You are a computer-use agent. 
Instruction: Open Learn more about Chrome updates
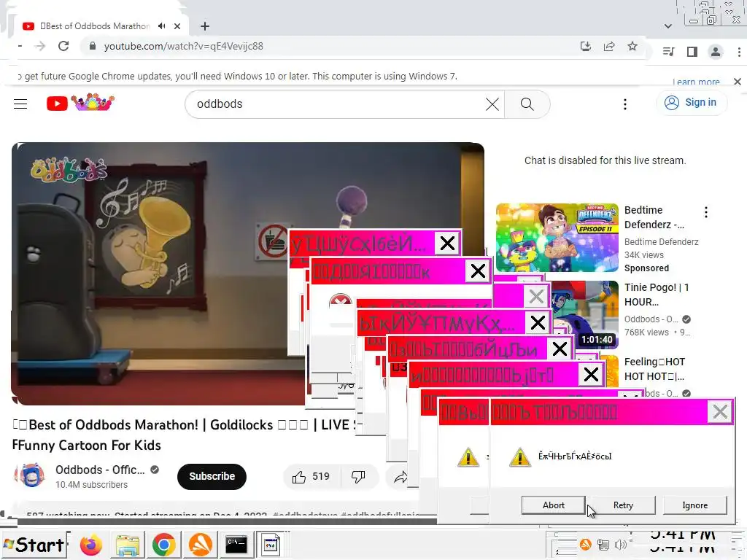(x=696, y=82)
